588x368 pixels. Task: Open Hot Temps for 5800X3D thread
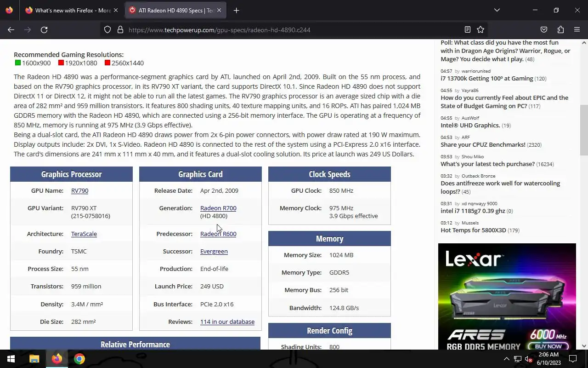coord(473,230)
